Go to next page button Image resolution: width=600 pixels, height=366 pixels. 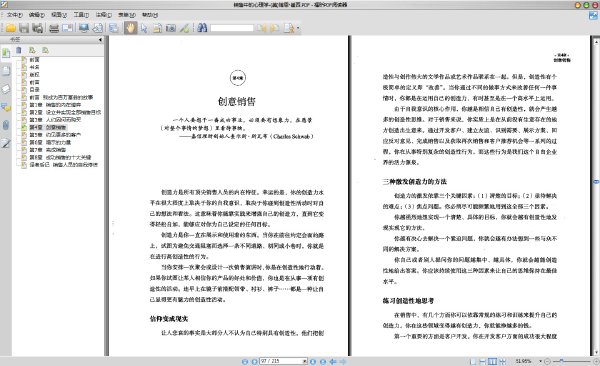point(313,361)
